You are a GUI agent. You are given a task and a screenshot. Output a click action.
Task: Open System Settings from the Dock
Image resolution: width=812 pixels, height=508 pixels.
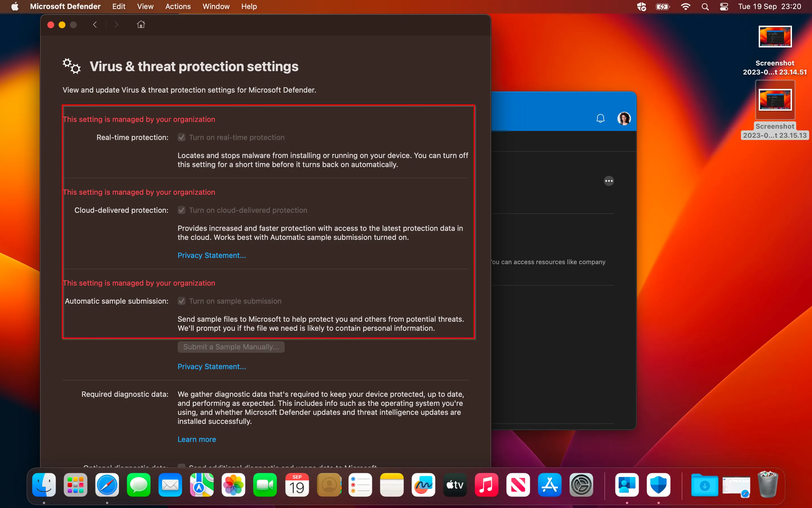(581, 485)
